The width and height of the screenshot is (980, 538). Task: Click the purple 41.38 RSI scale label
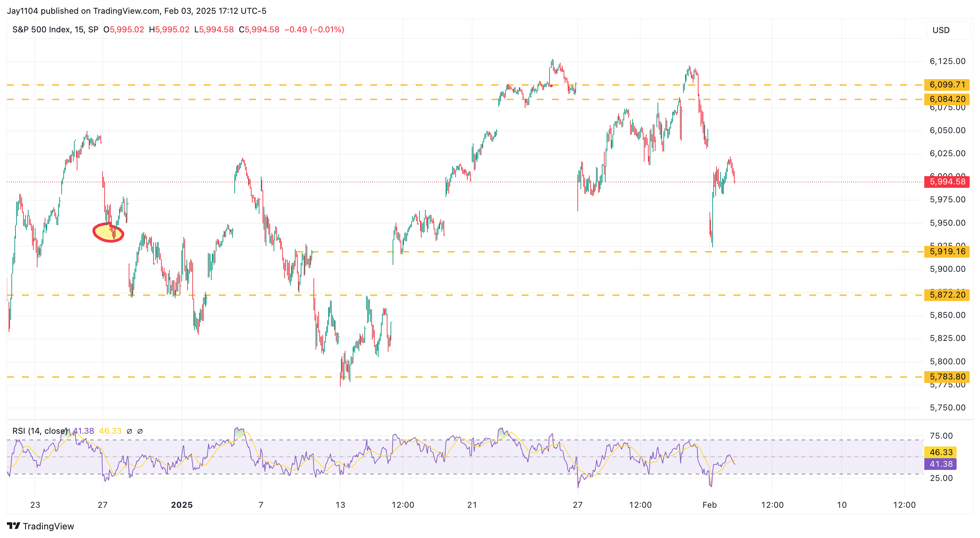(941, 464)
